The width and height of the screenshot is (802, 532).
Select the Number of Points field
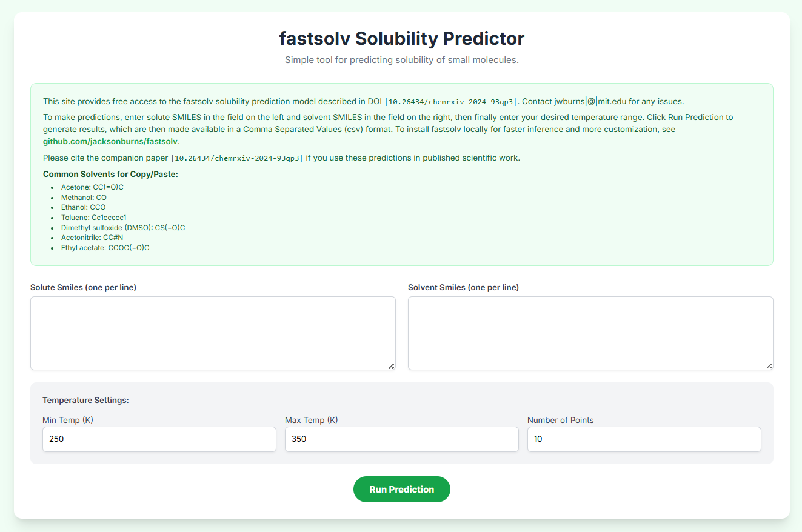pos(644,439)
